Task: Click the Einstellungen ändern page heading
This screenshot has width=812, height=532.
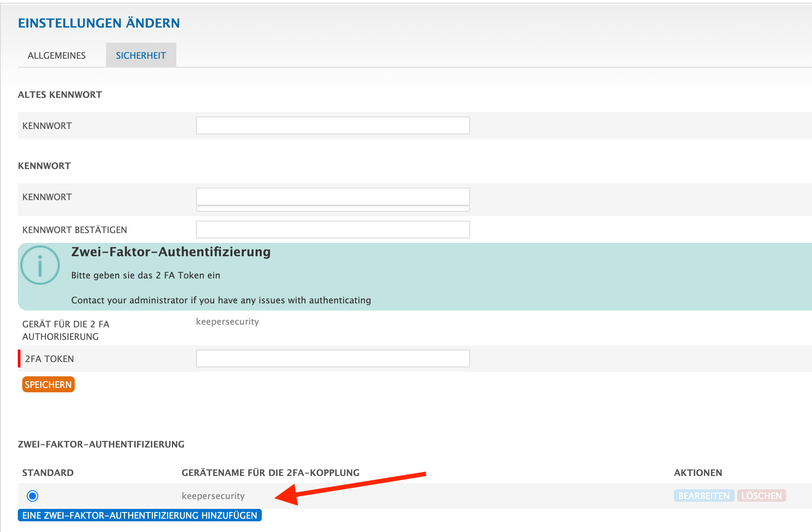Action: (x=99, y=23)
